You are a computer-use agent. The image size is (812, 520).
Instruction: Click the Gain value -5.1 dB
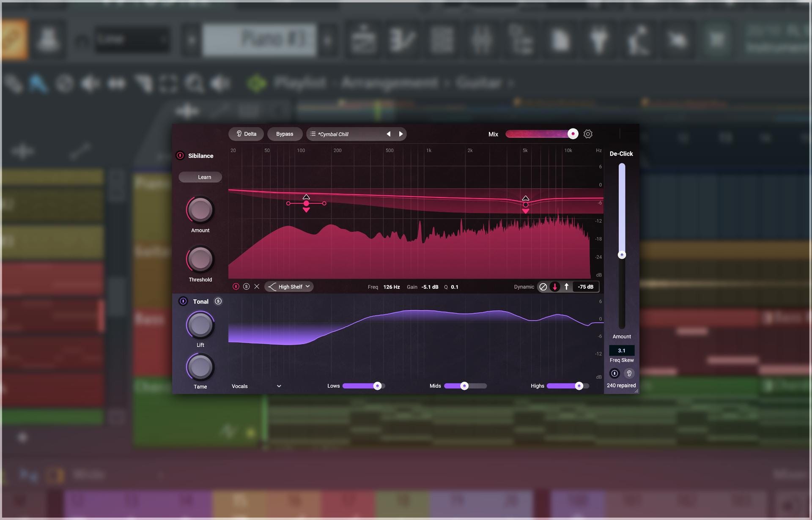(x=430, y=287)
